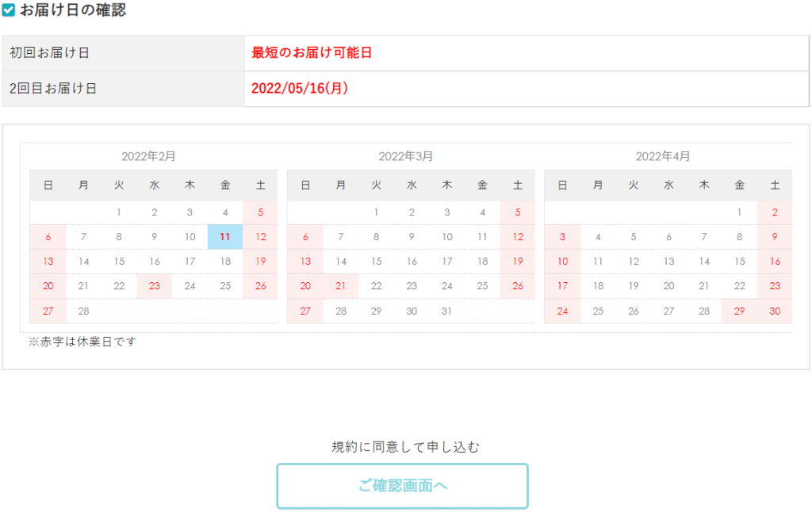Select March 16 in the calendar
812x512 pixels.
click(412, 262)
